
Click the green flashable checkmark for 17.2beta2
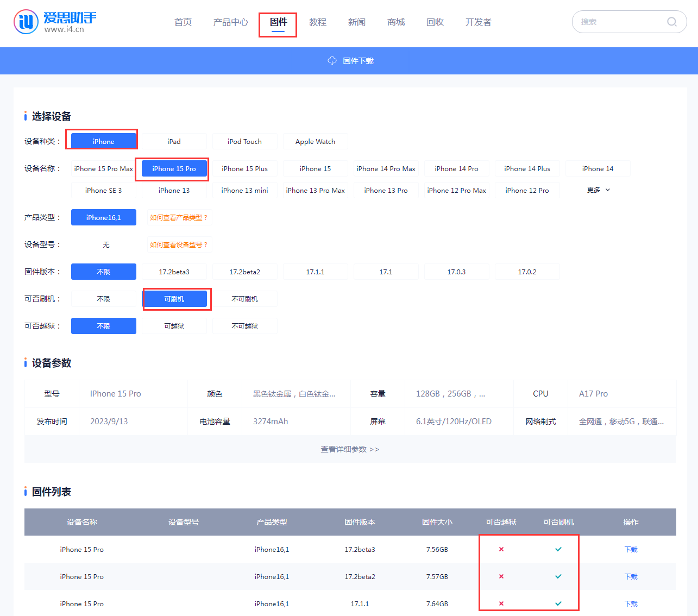558,576
